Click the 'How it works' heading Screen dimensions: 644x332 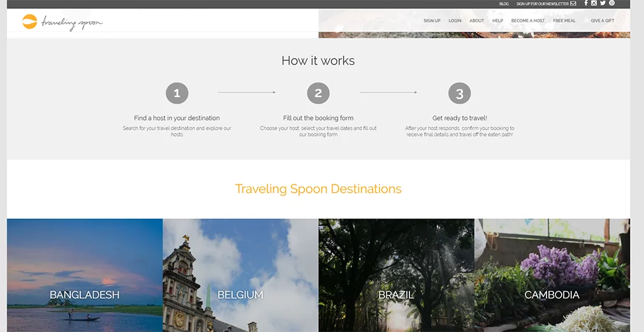(318, 61)
